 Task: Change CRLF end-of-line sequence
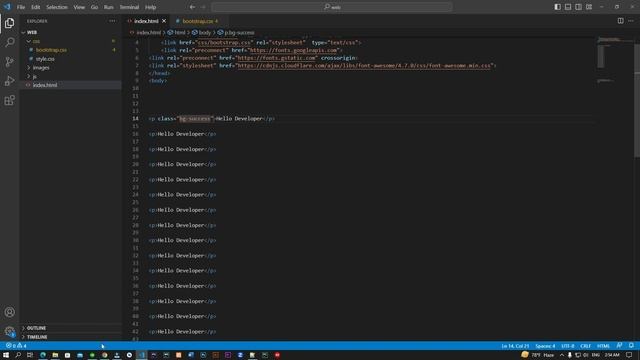(x=586, y=346)
